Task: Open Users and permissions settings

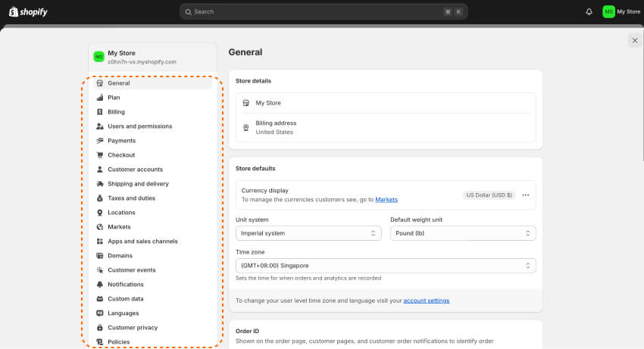Action: coord(153,126)
